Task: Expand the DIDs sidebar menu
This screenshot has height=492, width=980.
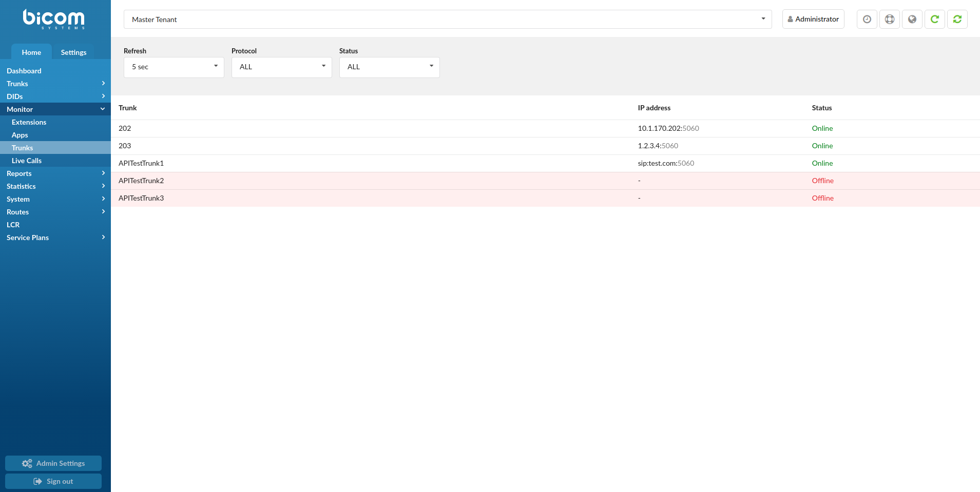Action: coord(55,96)
